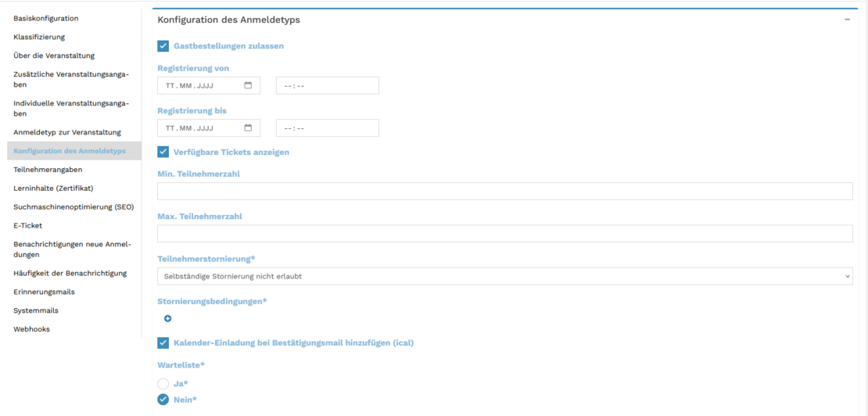The image size is (868, 416).
Task: Click the Registrierung von time field
Action: pos(328,86)
